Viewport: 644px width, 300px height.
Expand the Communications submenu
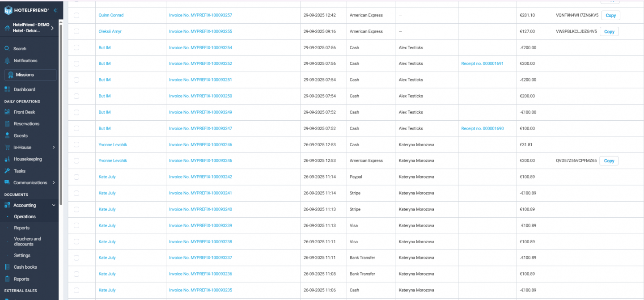click(53, 182)
